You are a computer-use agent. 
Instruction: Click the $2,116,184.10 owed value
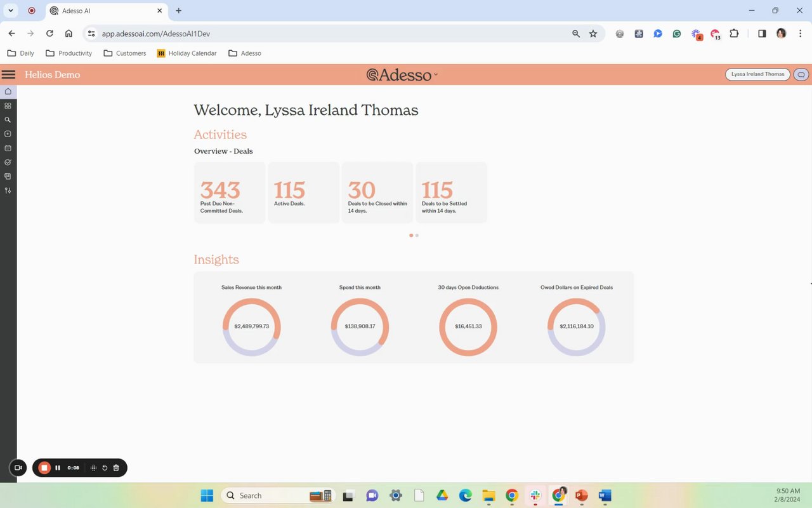(x=577, y=326)
